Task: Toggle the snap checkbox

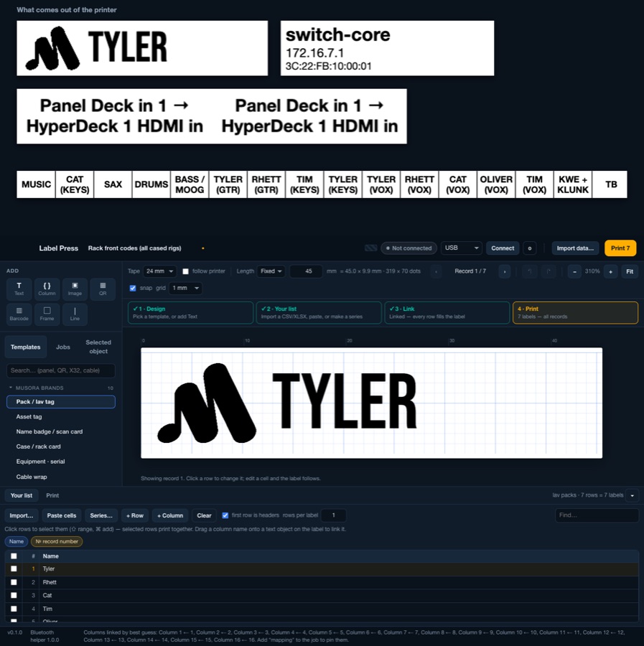Action: click(x=133, y=288)
